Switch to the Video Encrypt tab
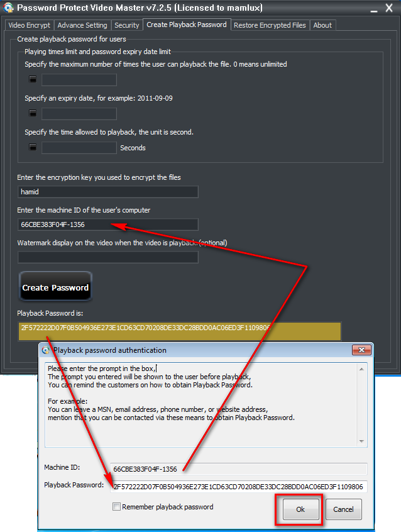Viewport: 401px width, 532px height. (x=29, y=25)
